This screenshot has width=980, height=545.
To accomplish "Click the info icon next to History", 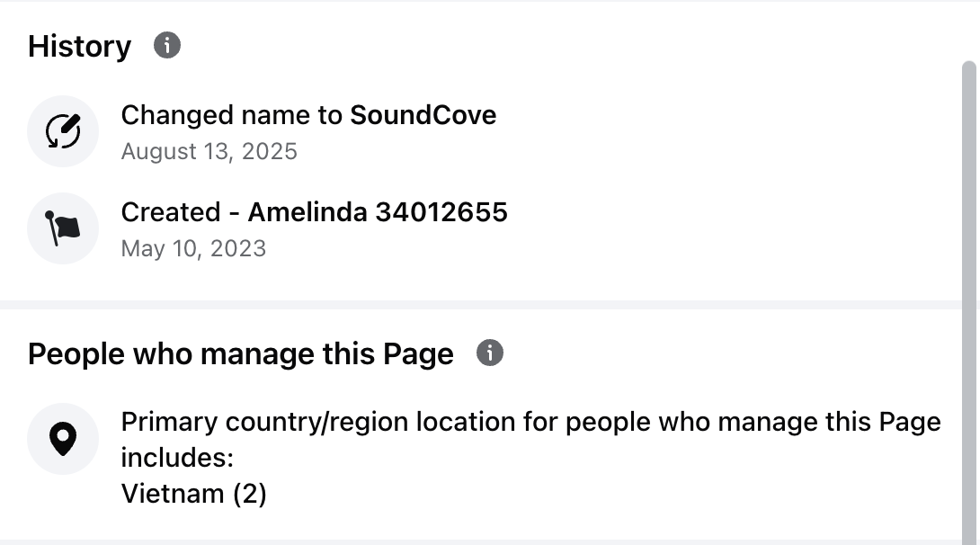I will tap(167, 45).
